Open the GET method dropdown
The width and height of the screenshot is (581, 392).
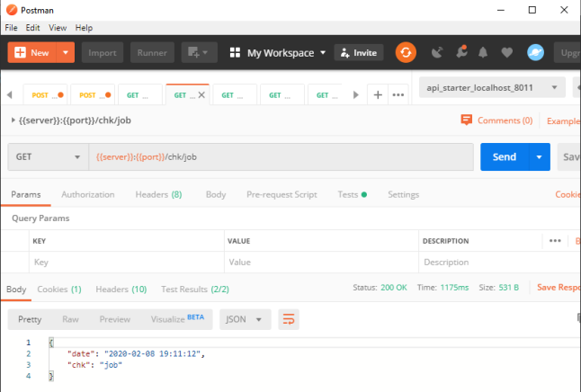click(49, 157)
